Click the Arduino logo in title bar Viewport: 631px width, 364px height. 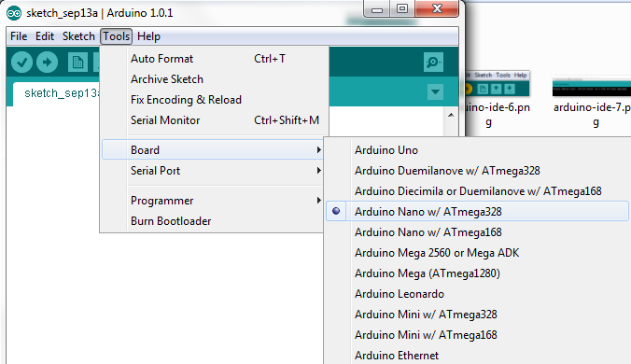[x=14, y=13]
